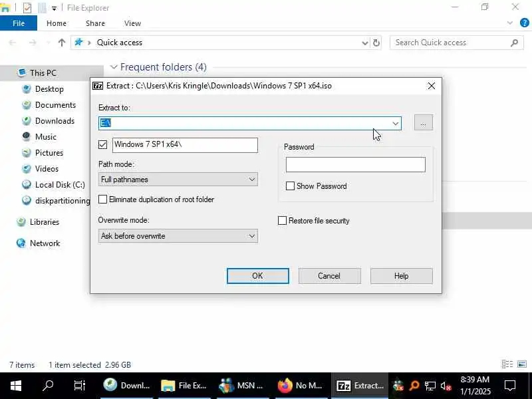Viewport: 532px width, 399px height.
Task: Open the Share ribbon tab
Action: [95, 23]
